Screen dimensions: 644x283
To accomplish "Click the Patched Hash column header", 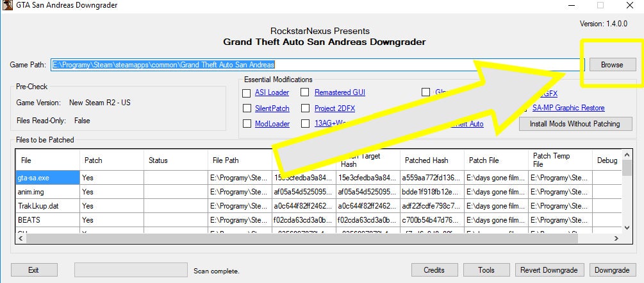I will 432,160.
